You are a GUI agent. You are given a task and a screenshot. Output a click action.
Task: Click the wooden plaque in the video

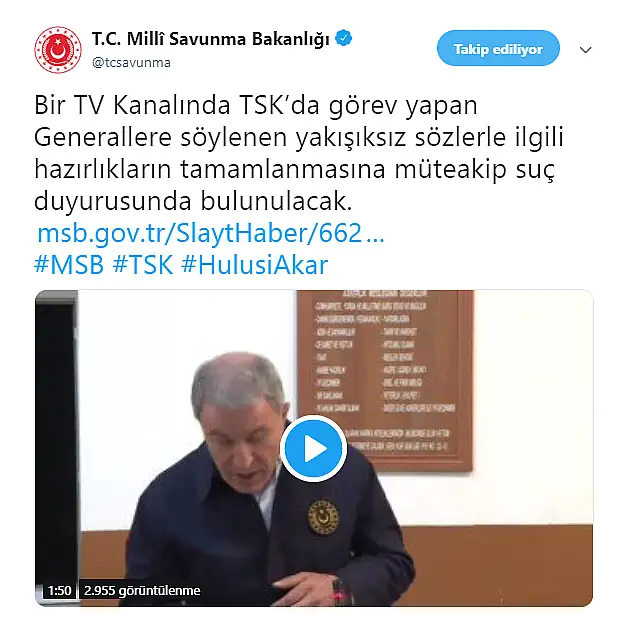tap(385, 379)
